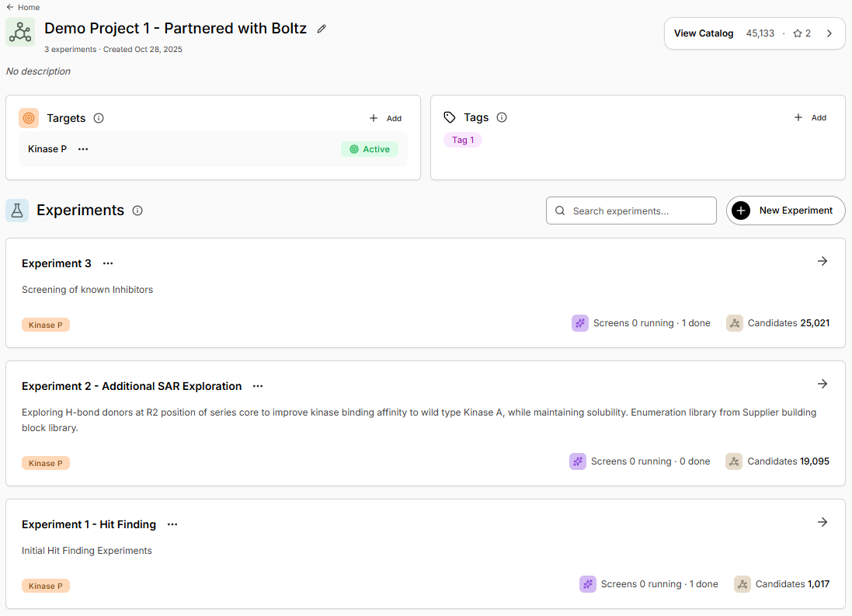Click the Experiment 3 title
The image size is (852, 616).
[x=57, y=263]
